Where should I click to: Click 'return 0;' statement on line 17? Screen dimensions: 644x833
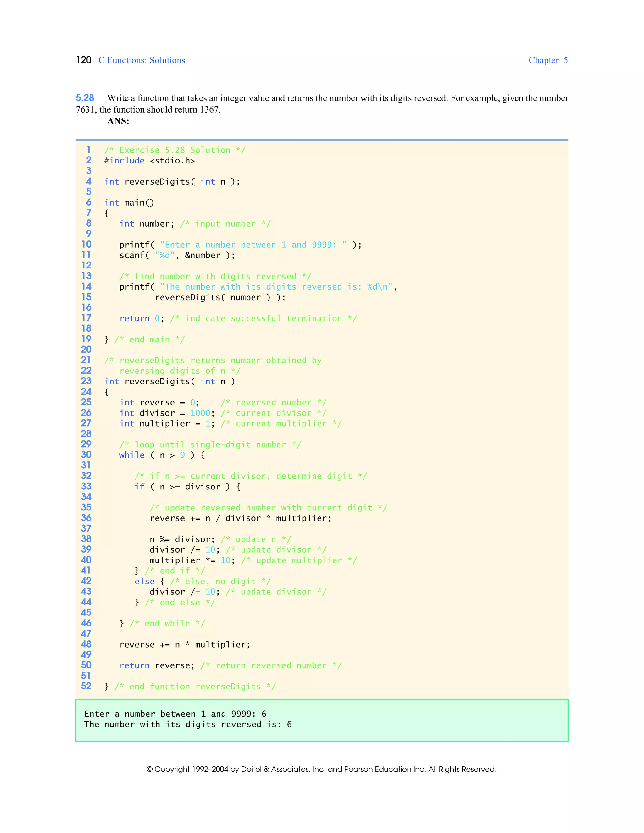point(142,318)
